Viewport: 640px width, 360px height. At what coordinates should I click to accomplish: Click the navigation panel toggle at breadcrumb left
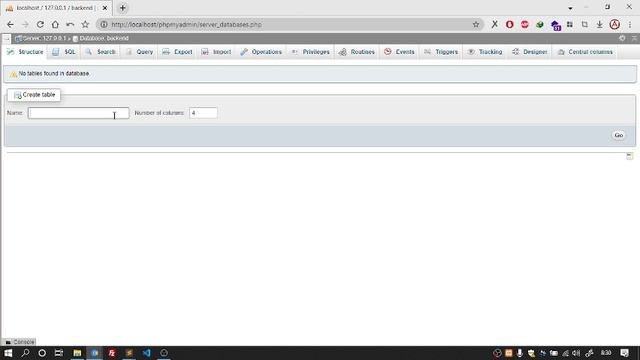(x=7, y=38)
